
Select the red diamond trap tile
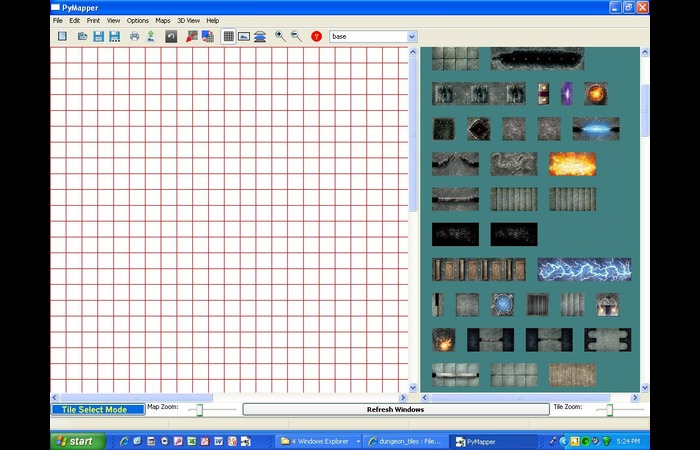[x=479, y=129]
